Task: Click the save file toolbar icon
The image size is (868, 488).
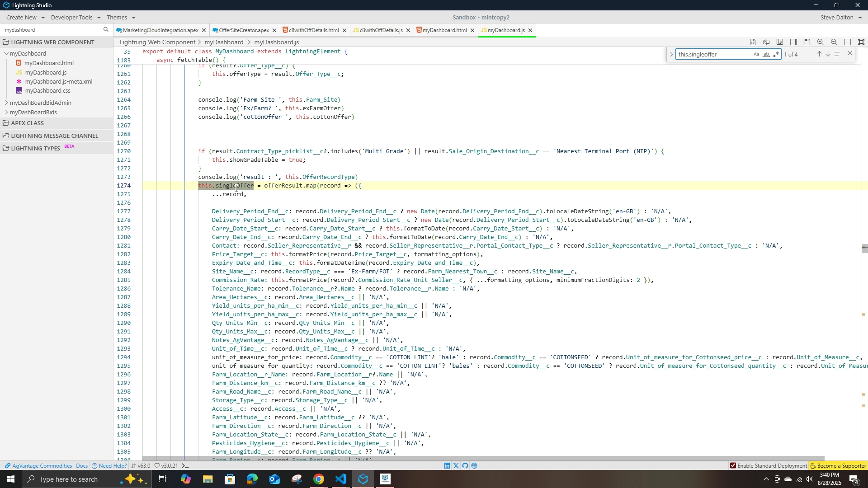Action: tap(807, 42)
